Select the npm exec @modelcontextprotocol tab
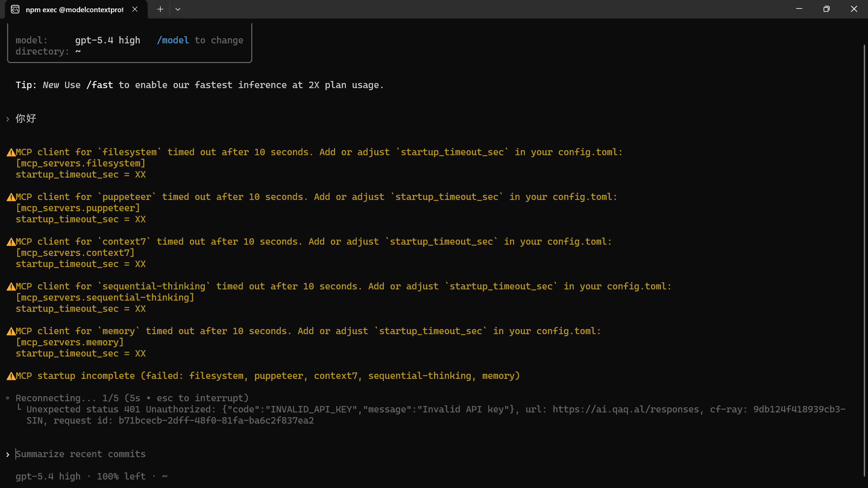The height and width of the screenshot is (488, 868). 76,9
